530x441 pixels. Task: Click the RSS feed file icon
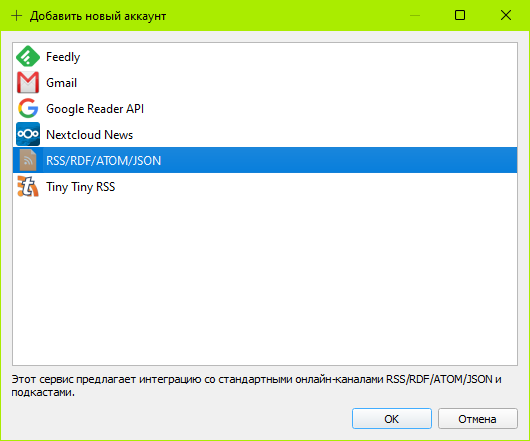coord(28,160)
